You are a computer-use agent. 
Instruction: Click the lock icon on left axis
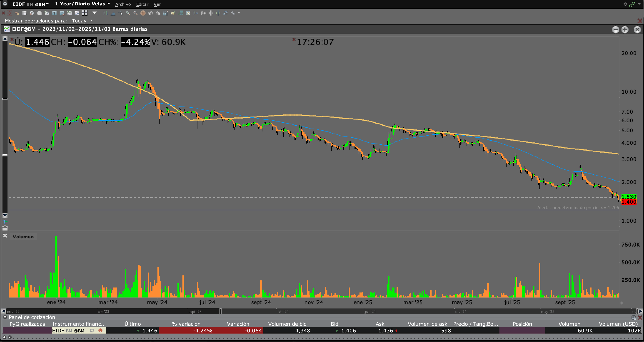tap(5, 228)
